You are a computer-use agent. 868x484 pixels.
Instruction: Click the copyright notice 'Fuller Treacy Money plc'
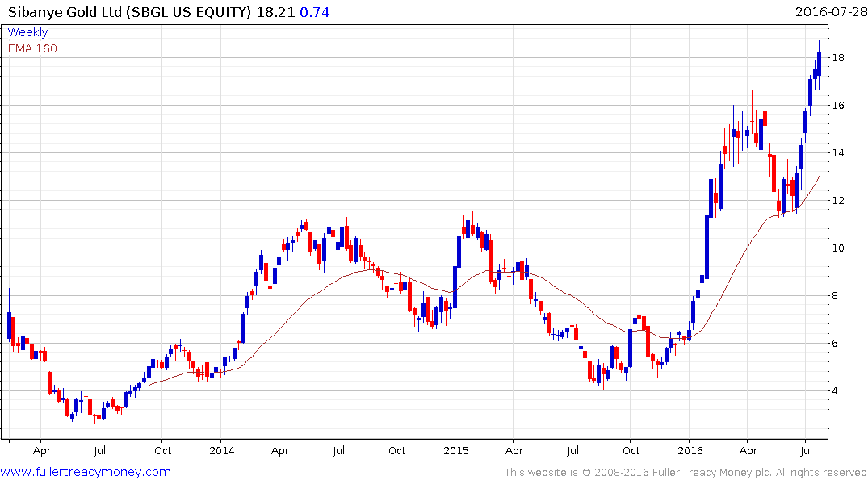[712, 473]
